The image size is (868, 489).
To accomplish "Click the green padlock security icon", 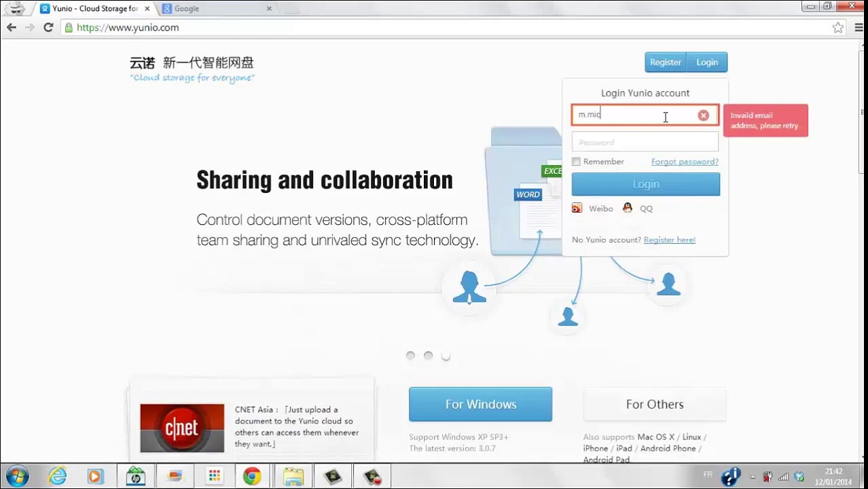I will (x=69, y=28).
